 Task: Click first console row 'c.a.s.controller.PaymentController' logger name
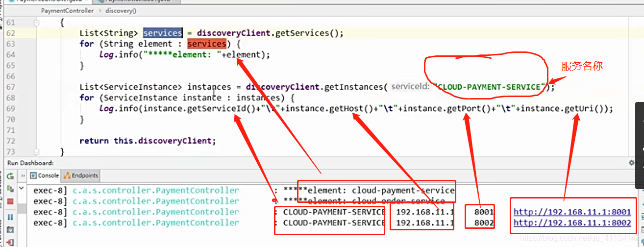(x=156, y=190)
